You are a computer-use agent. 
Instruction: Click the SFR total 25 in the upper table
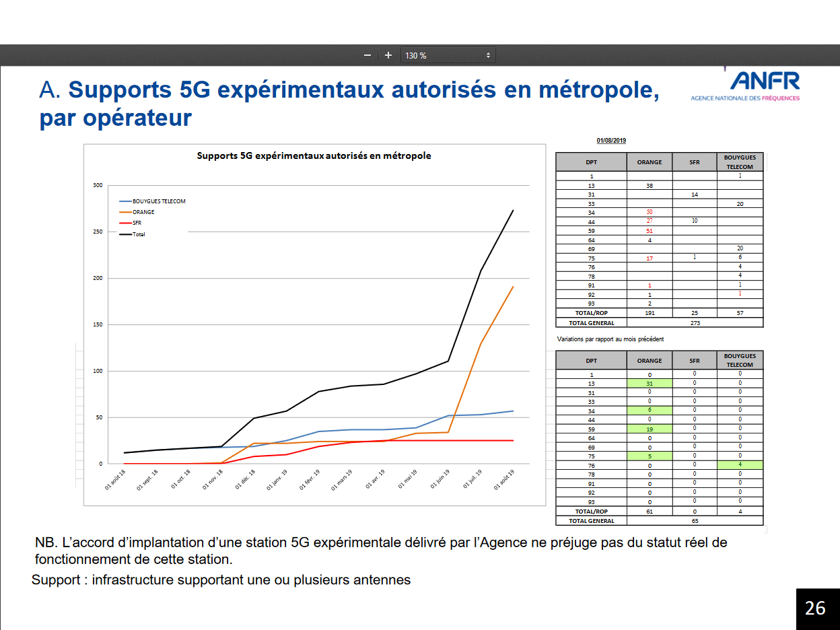695,313
